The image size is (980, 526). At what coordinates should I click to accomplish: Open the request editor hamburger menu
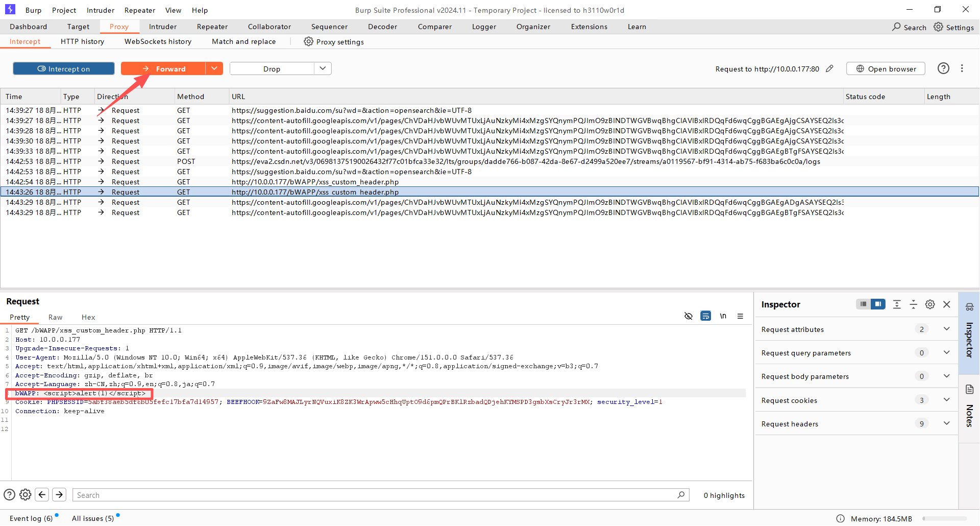tap(740, 316)
